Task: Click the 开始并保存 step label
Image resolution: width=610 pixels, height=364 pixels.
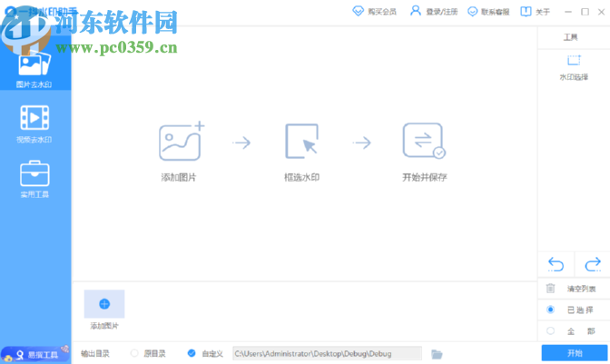Action: (x=425, y=177)
